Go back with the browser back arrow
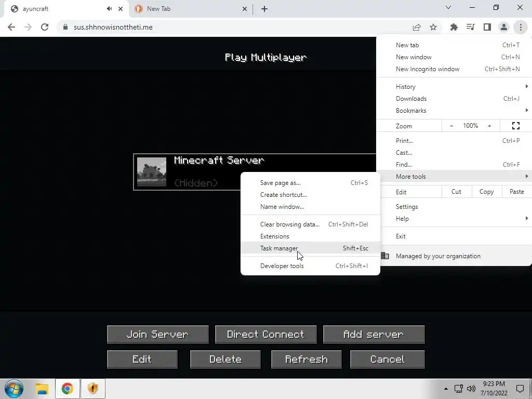532x399 pixels. coord(11,27)
